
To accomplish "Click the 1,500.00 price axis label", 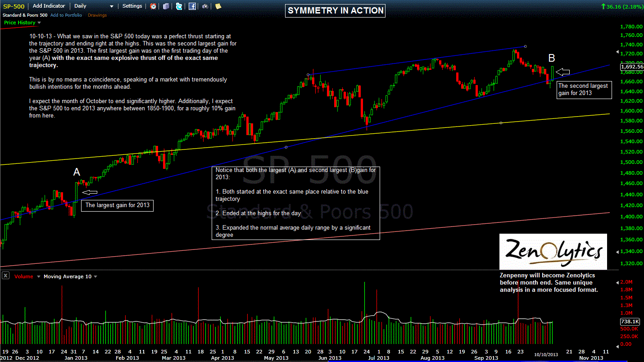I will click(x=631, y=162).
